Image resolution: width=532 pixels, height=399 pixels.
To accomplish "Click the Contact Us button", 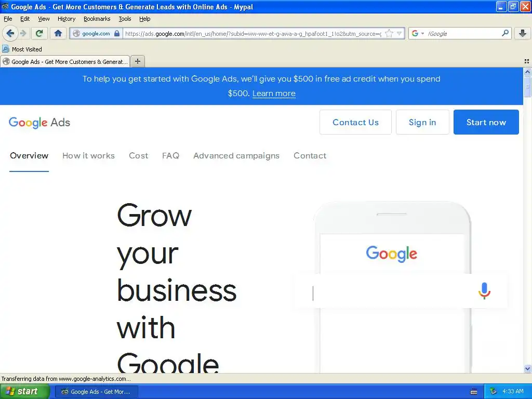I will tap(355, 122).
